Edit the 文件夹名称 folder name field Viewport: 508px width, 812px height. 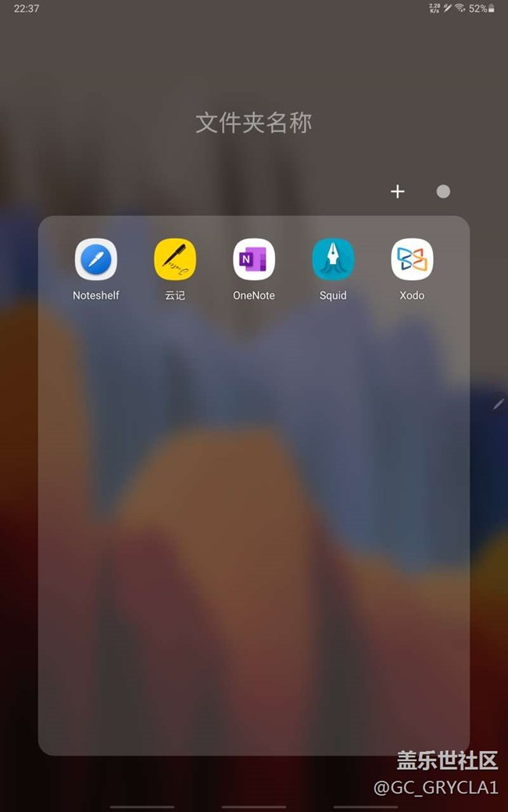point(254,123)
